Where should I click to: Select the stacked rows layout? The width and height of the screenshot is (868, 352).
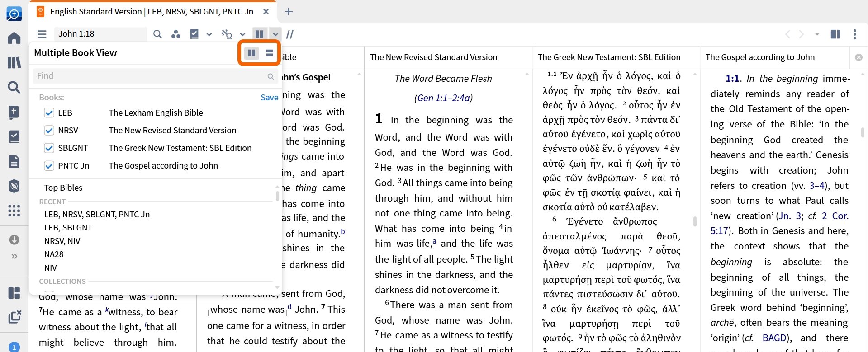click(x=270, y=53)
